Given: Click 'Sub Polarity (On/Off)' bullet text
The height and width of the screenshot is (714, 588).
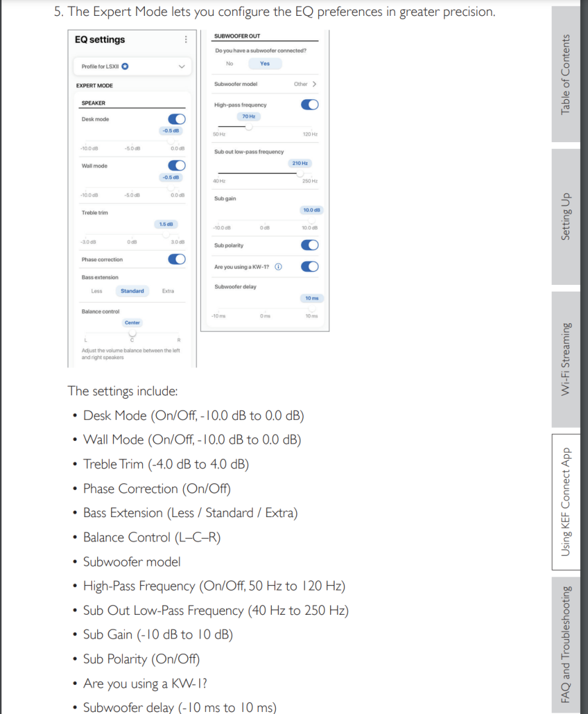Looking at the screenshot, I should click(141, 659).
